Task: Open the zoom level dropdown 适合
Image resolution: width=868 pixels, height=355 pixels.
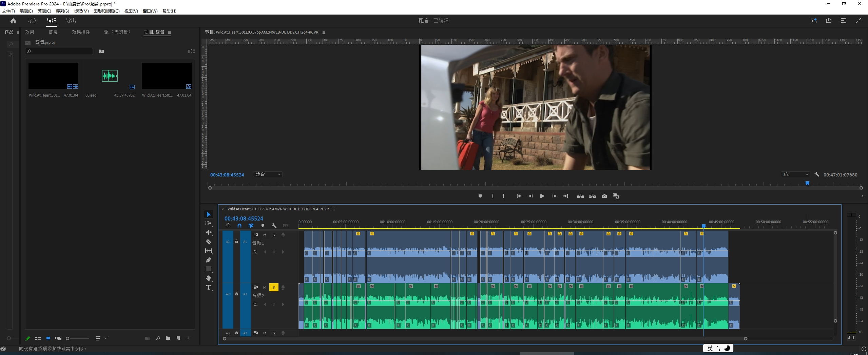Action: coord(268,174)
